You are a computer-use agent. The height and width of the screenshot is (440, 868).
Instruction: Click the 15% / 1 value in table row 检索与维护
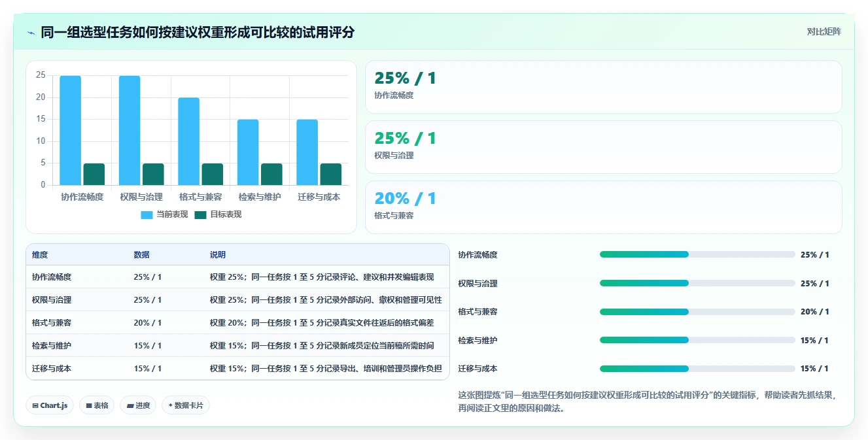(148, 346)
